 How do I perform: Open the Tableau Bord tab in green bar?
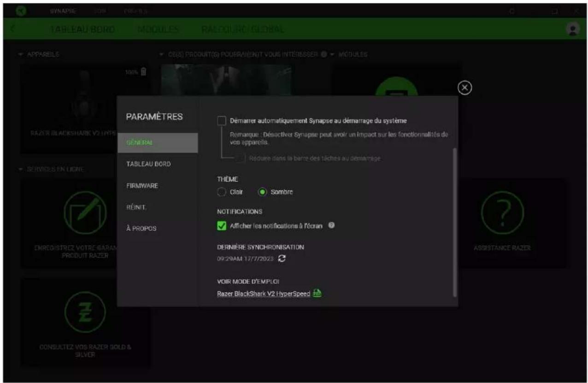click(83, 29)
